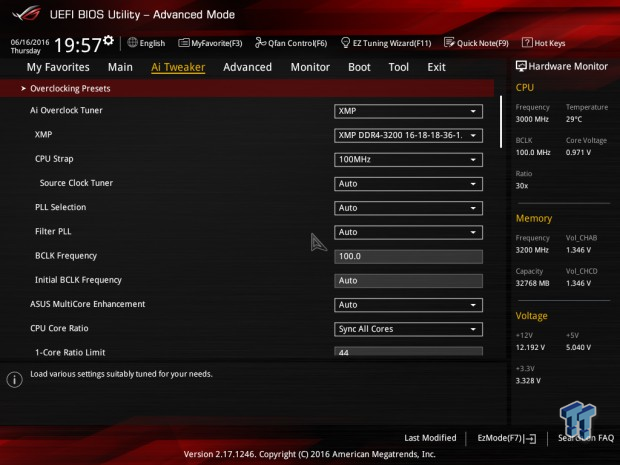Click the Initial BCLK Frequency field
620x465 pixels.
tap(408, 280)
